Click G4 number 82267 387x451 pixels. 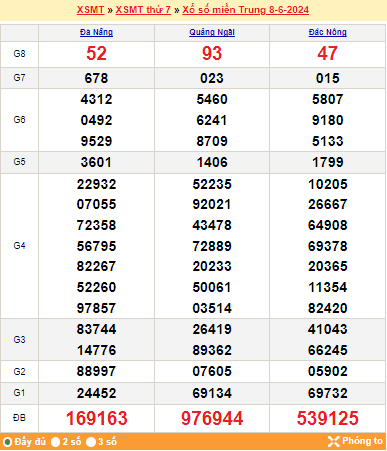[x=96, y=266]
